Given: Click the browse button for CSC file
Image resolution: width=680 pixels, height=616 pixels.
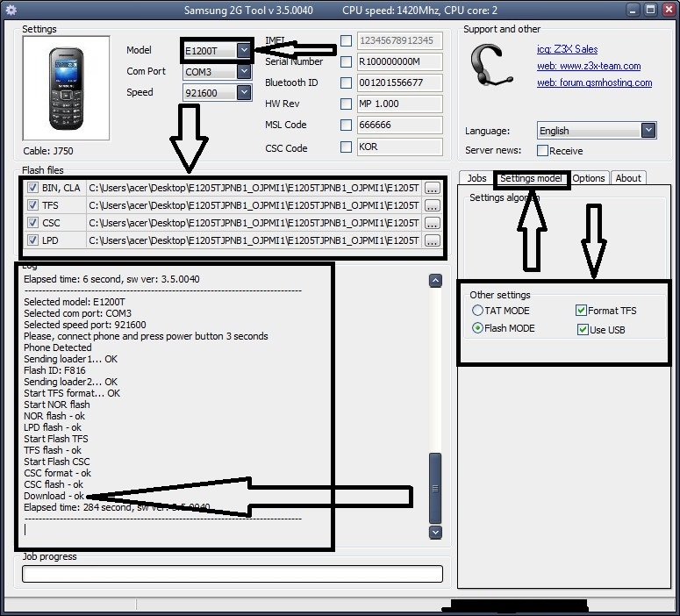Looking at the screenshot, I should click(x=432, y=223).
